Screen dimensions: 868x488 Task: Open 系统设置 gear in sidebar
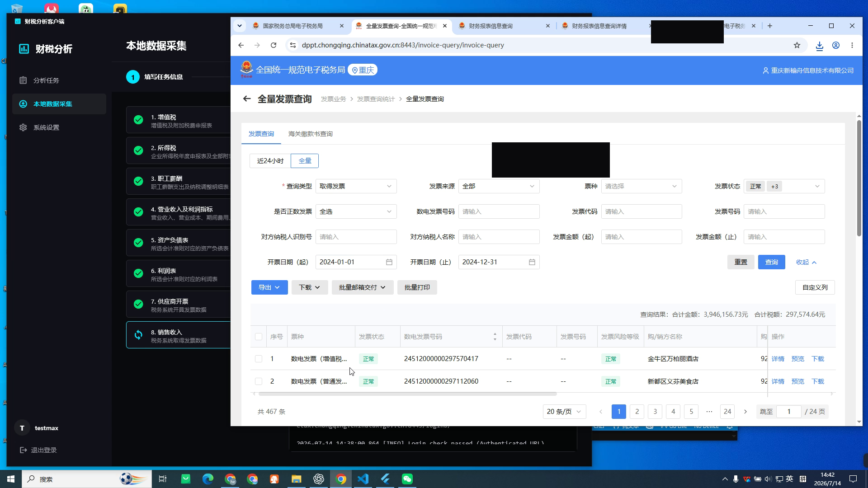coord(23,127)
